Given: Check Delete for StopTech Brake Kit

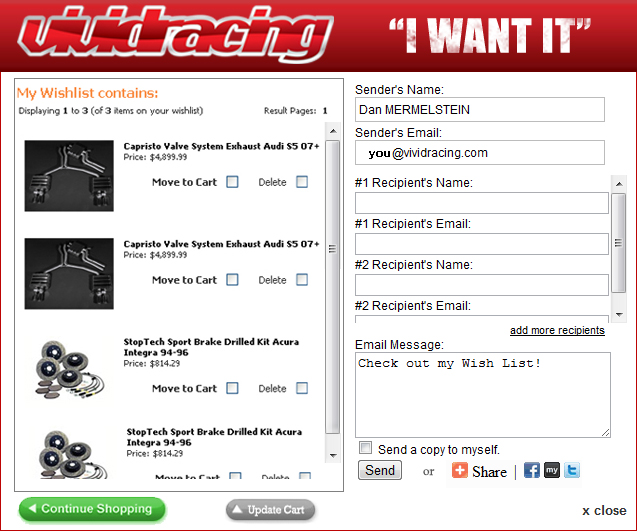Looking at the screenshot, I should point(302,388).
